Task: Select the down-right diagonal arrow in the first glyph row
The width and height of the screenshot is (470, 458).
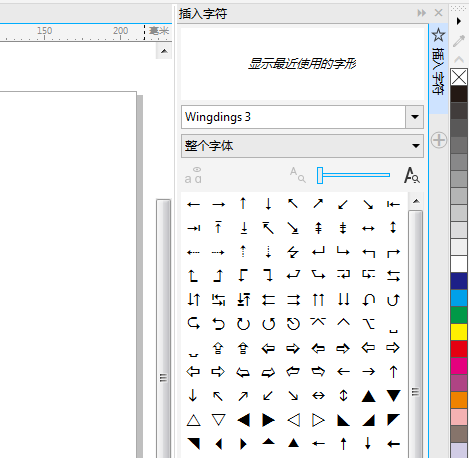Action: click(368, 204)
